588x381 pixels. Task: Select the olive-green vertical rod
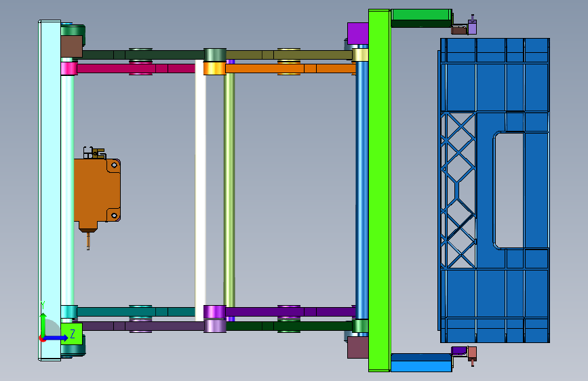tap(229, 190)
